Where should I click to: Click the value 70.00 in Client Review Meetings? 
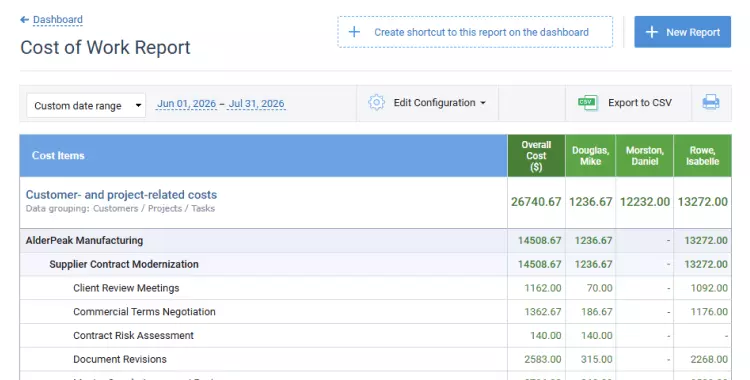(x=599, y=288)
